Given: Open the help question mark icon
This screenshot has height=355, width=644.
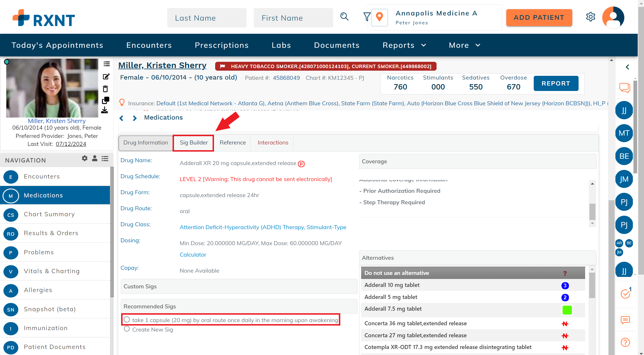Looking at the screenshot, I should (625, 342).
